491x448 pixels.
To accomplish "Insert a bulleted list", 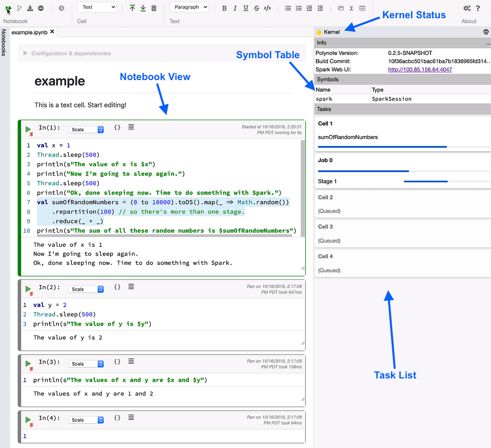I will click(288, 8).
